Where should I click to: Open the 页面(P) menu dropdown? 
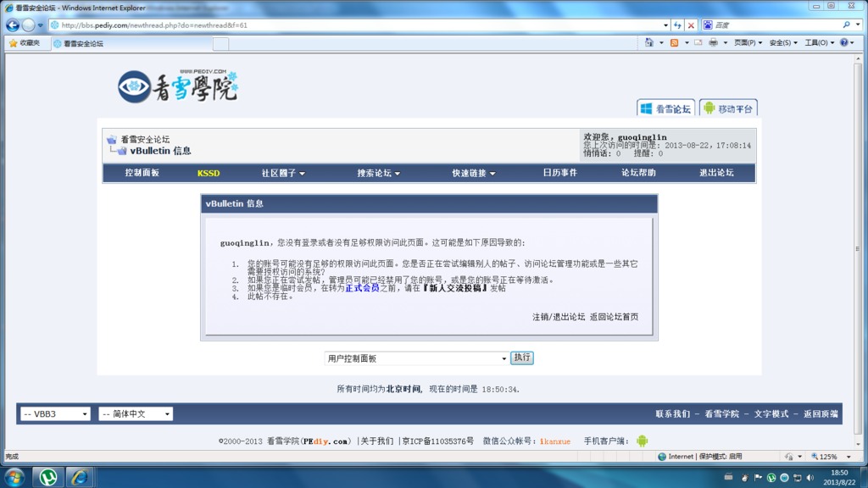pyautogui.click(x=748, y=42)
